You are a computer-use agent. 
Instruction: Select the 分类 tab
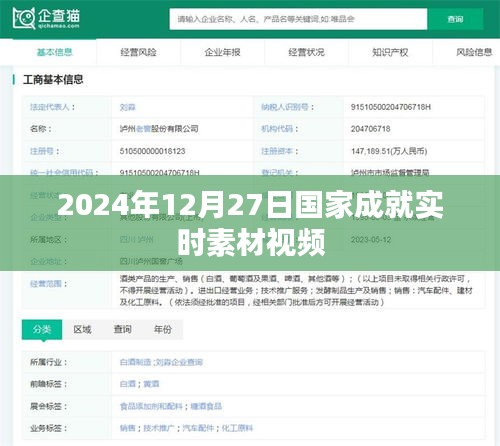click(42, 329)
